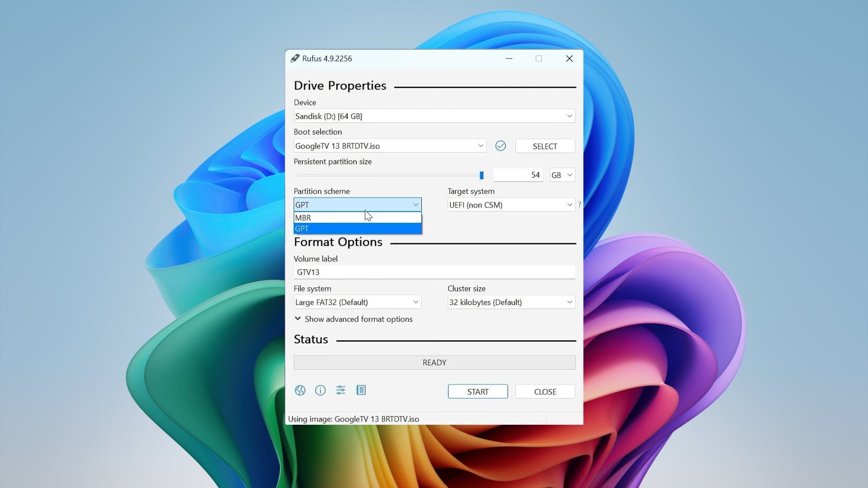Open the settings sliders icon
The width and height of the screenshot is (868, 488).
[340, 390]
